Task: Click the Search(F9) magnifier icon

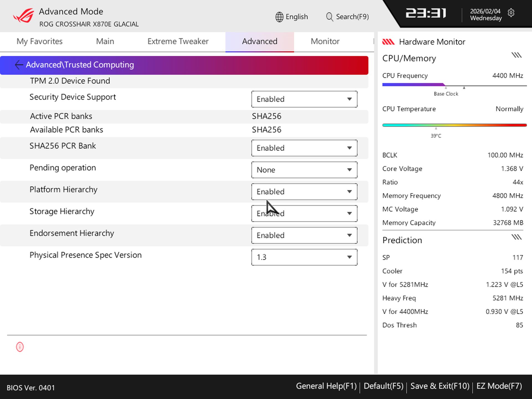Action: 329,17
